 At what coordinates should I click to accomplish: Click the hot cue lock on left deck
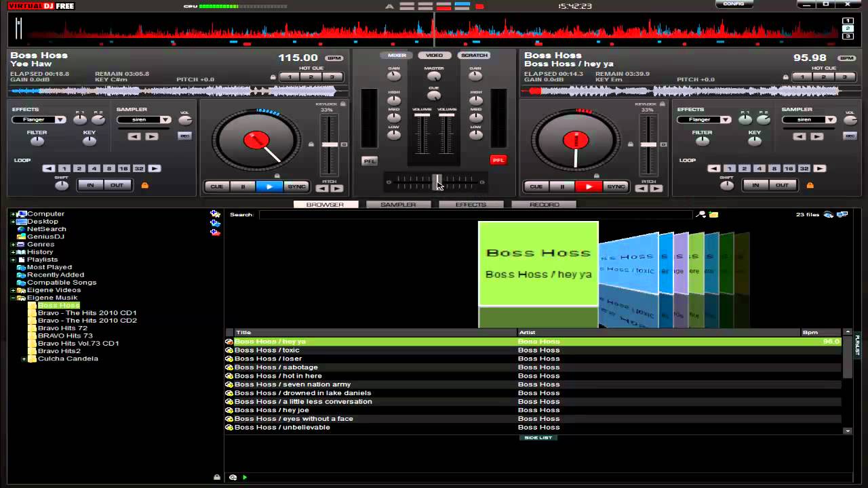tap(273, 77)
